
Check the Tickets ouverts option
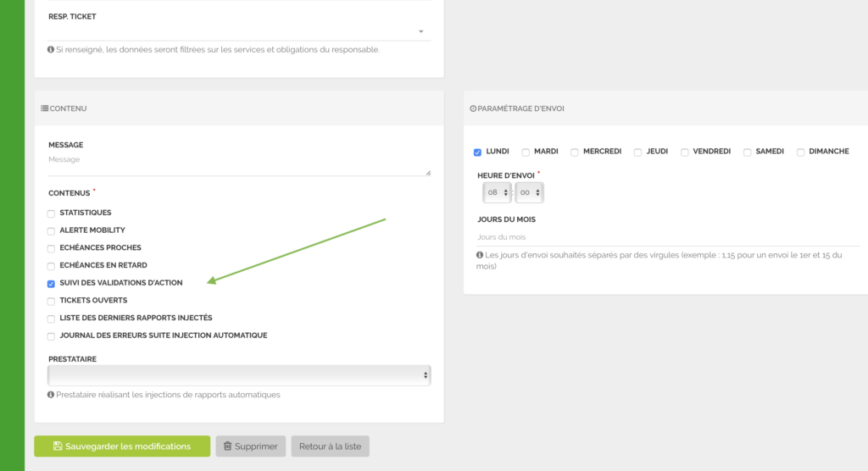[x=52, y=302]
